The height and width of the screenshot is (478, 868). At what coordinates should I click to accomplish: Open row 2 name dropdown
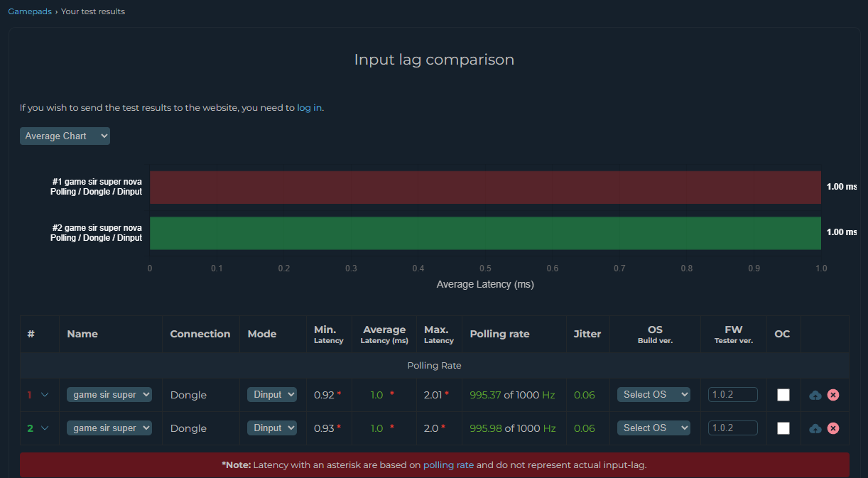[109, 428]
